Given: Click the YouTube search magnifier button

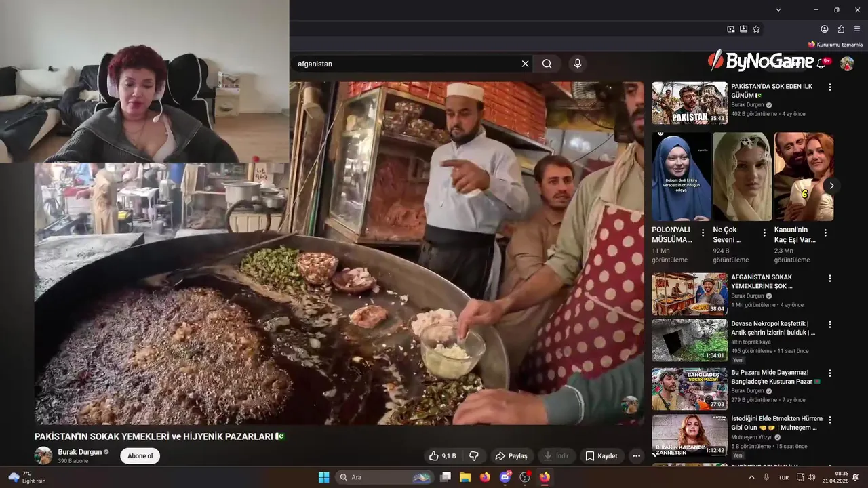Looking at the screenshot, I should point(547,64).
